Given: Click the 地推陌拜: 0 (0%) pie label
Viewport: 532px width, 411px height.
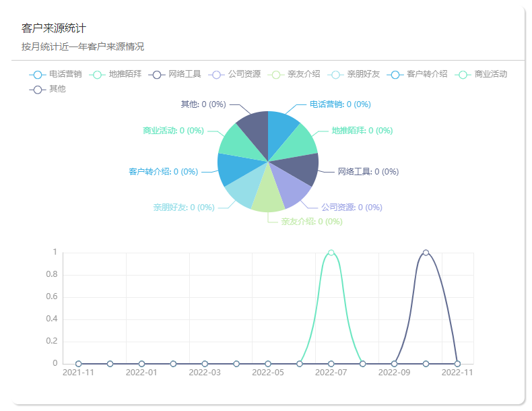Looking at the screenshot, I should click(x=362, y=131).
